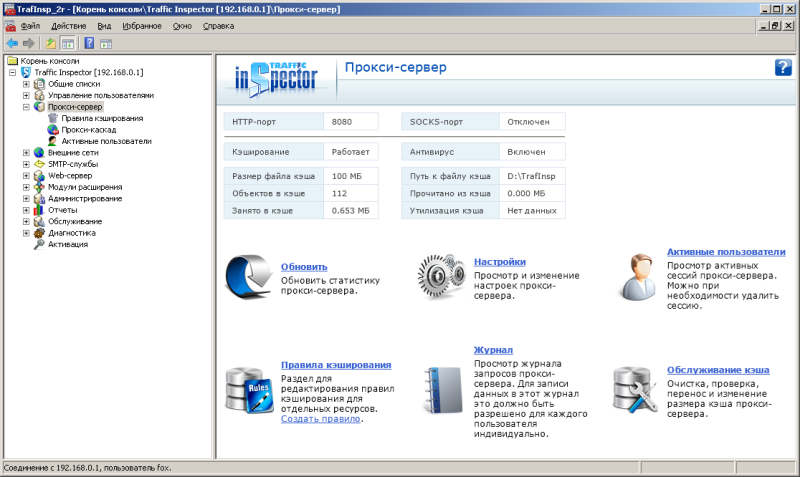
Task: Click the Активация key icon
Action: pos(39,244)
